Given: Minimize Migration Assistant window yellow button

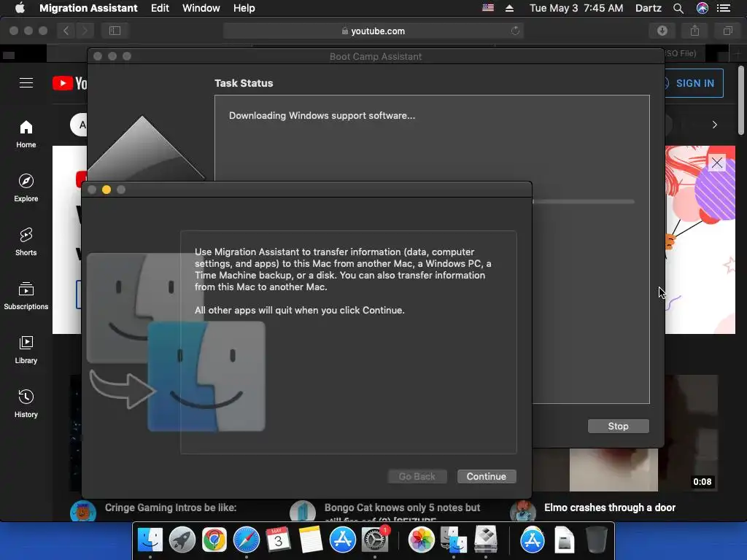Looking at the screenshot, I should [107, 190].
